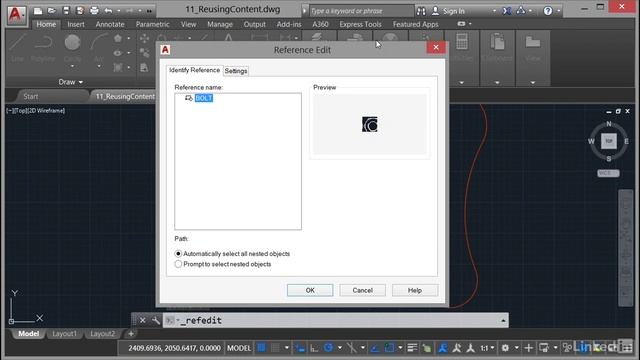Click the Move tool icon in Modify panel
The image size is (640, 360).
pos(144,39)
